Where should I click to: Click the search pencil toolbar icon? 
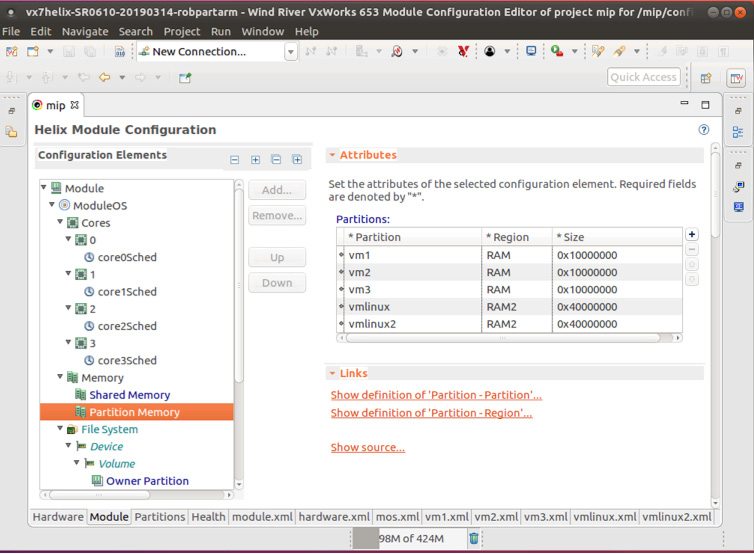pyautogui.click(x=598, y=51)
